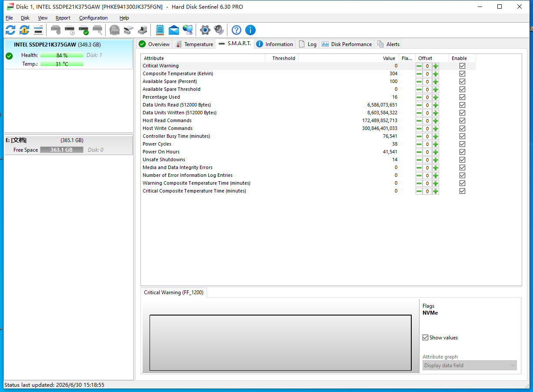Click the drive with boxes toolbar icon
The image size is (533, 392).
coord(128,30)
